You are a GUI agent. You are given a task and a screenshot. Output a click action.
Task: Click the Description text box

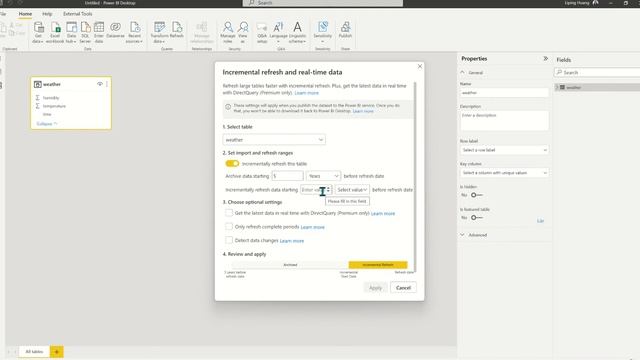[504, 120]
